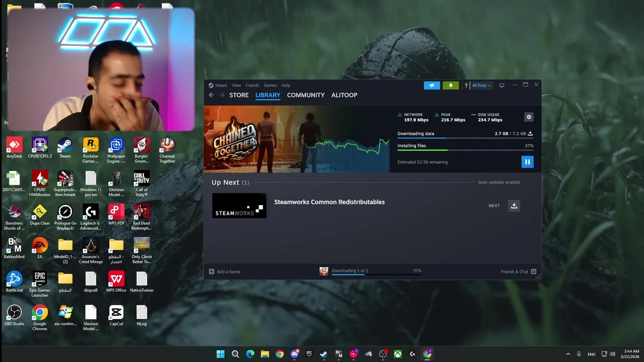Open Steamworks Common Redistributables entry

tap(329, 202)
